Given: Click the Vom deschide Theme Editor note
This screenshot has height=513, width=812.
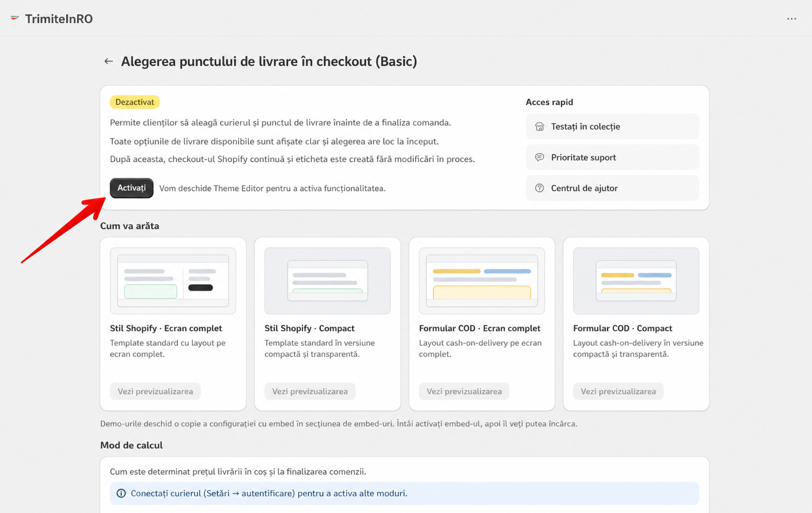Looking at the screenshot, I should (x=272, y=189).
